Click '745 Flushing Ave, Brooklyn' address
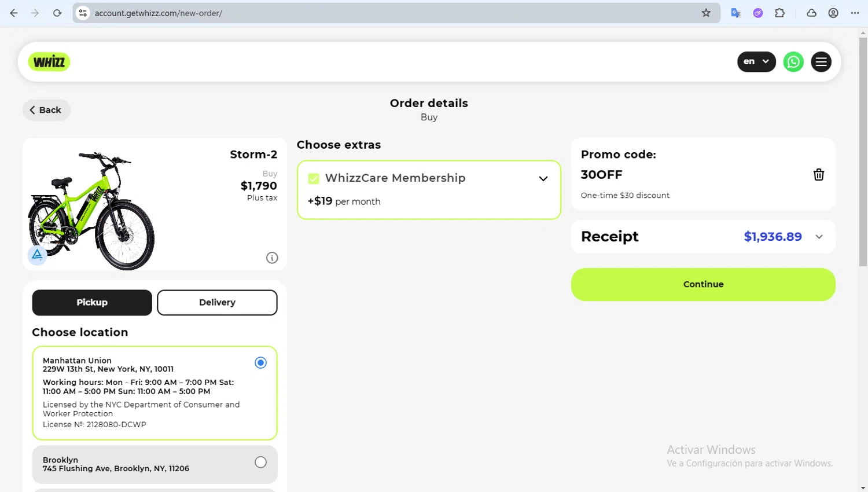Screen dimensions: 868x492 coord(116,469)
